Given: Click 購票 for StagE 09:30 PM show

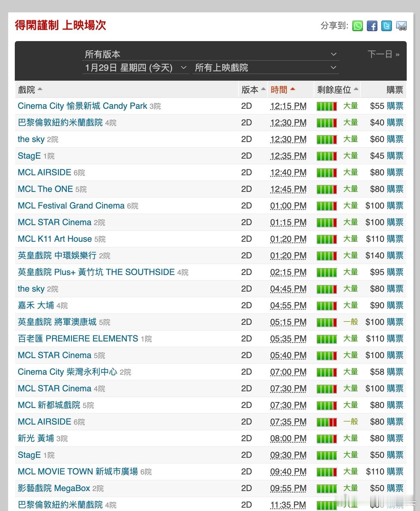Looking at the screenshot, I should (x=395, y=455).
